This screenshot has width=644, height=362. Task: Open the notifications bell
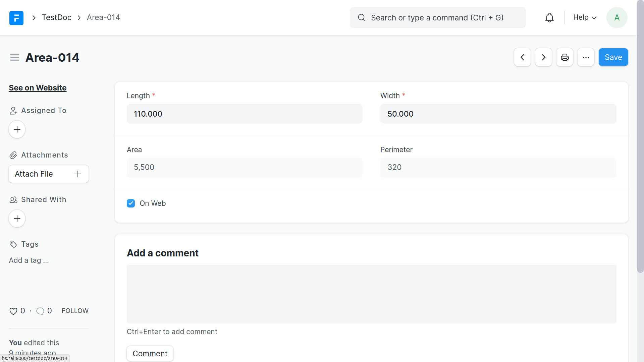tap(549, 18)
